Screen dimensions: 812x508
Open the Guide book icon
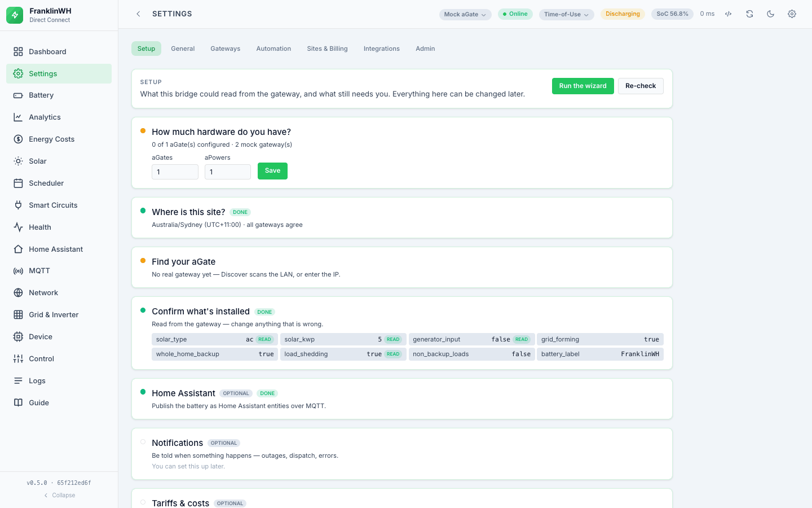pos(18,403)
